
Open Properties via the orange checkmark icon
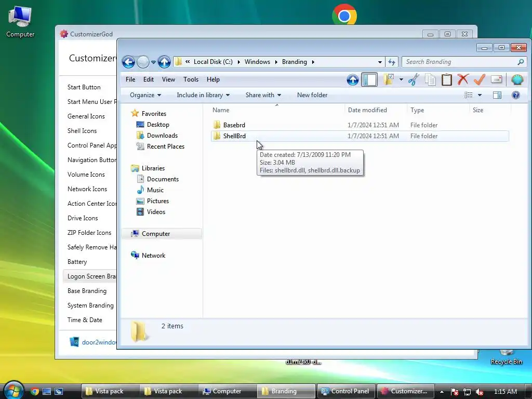[x=480, y=79]
